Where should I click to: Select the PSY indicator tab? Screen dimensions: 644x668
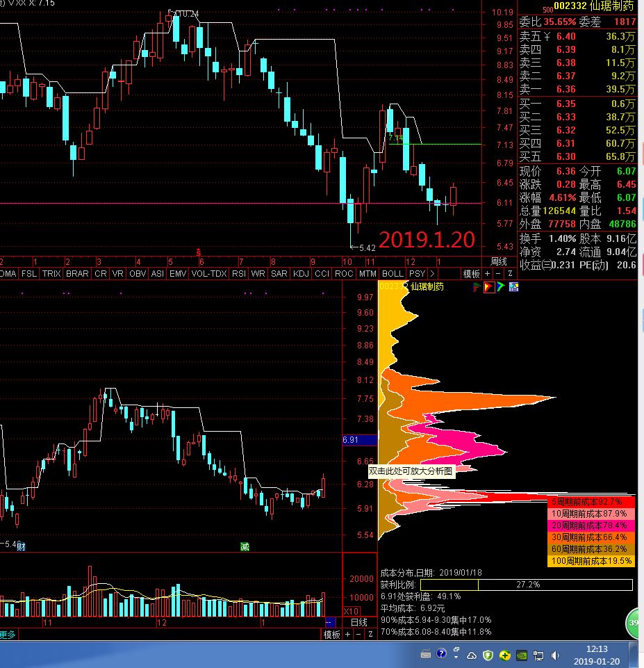click(417, 274)
